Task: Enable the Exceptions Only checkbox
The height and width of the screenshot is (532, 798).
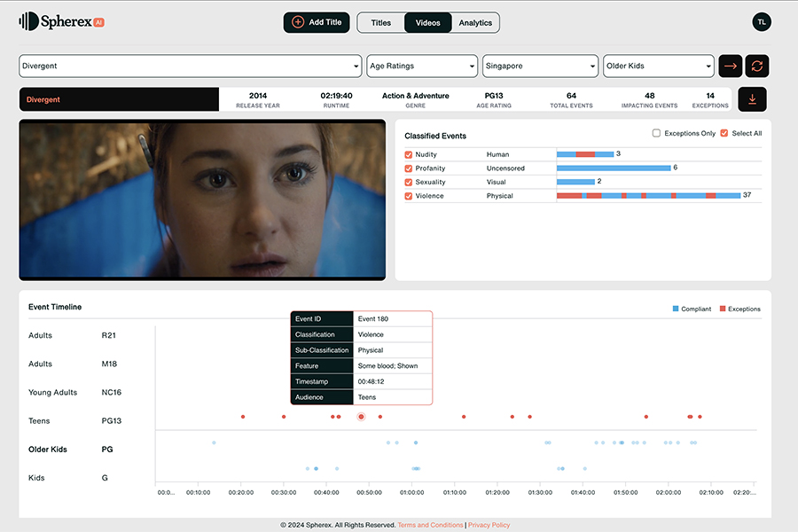Action: click(x=656, y=134)
